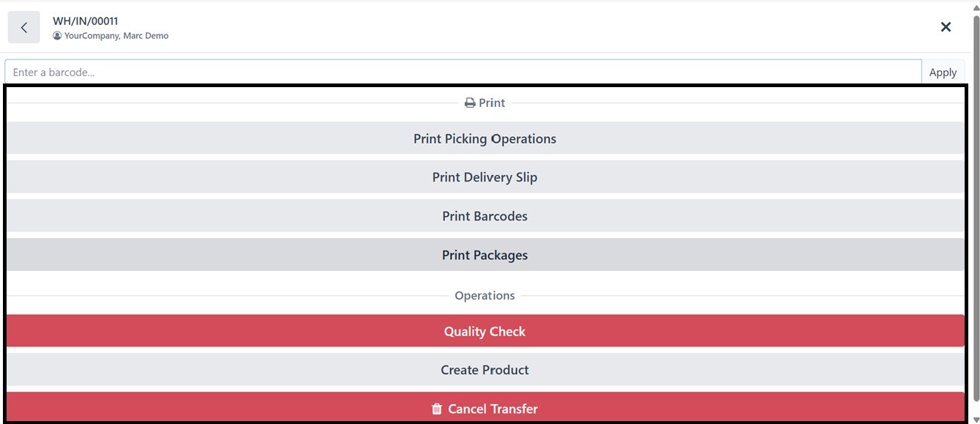Select Print Packages
Viewport: 980px width, 424px height.
(485, 255)
